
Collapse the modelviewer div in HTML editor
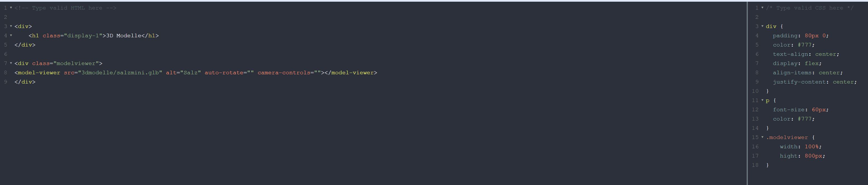tap(11, 63)
